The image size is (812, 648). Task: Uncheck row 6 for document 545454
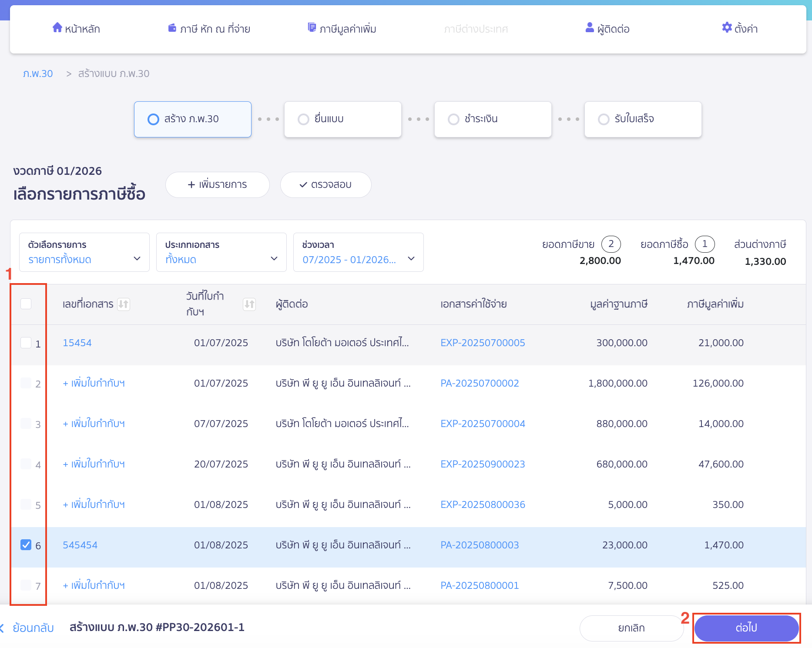(x=26, y=544)
